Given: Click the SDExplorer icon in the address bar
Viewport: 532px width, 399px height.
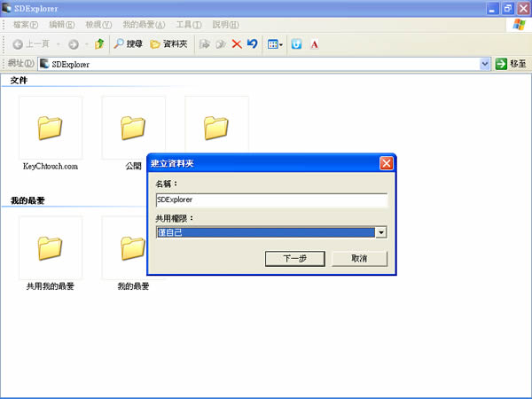Looking at the screenshot, I should 44,64.
